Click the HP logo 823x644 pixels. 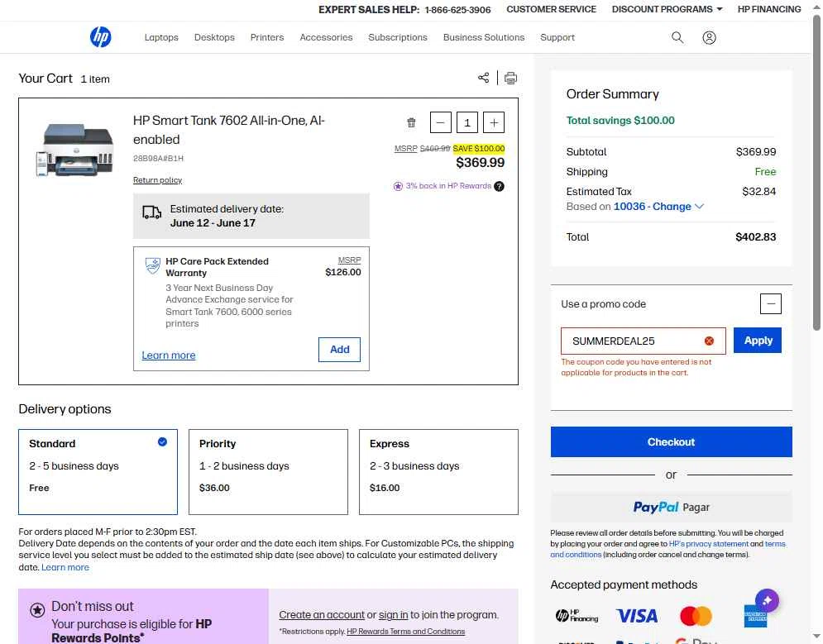coord(100,37)
